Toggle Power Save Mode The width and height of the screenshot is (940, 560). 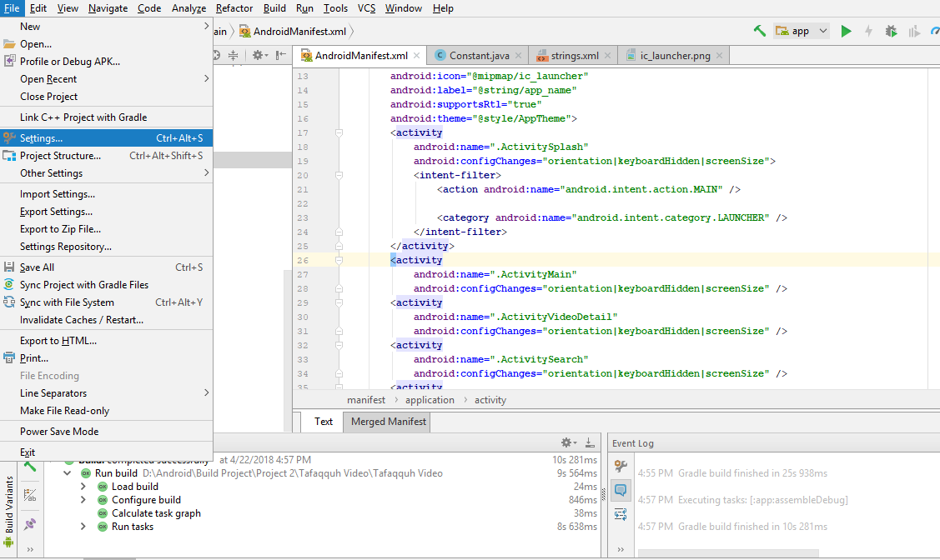pos(106,431)
